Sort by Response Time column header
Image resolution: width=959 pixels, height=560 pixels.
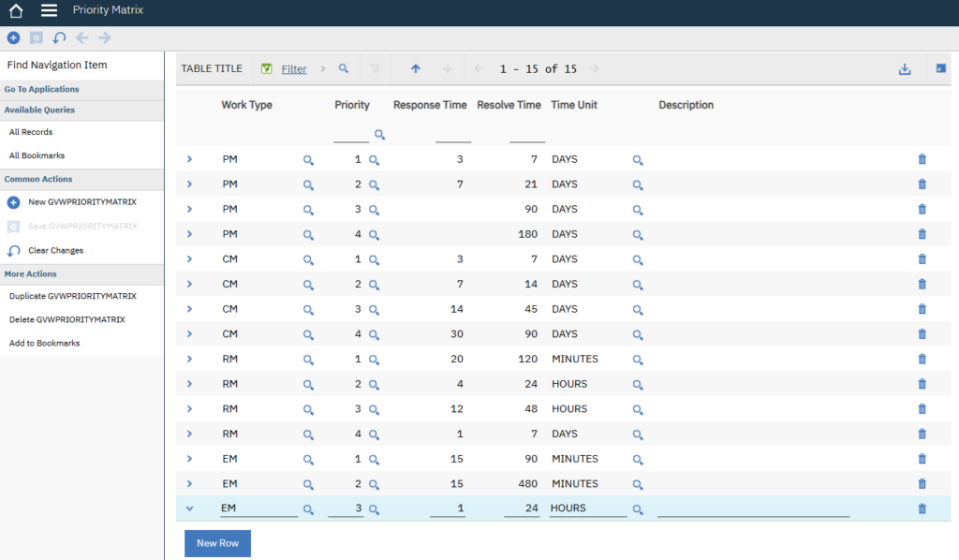click(x=430, y=105)
